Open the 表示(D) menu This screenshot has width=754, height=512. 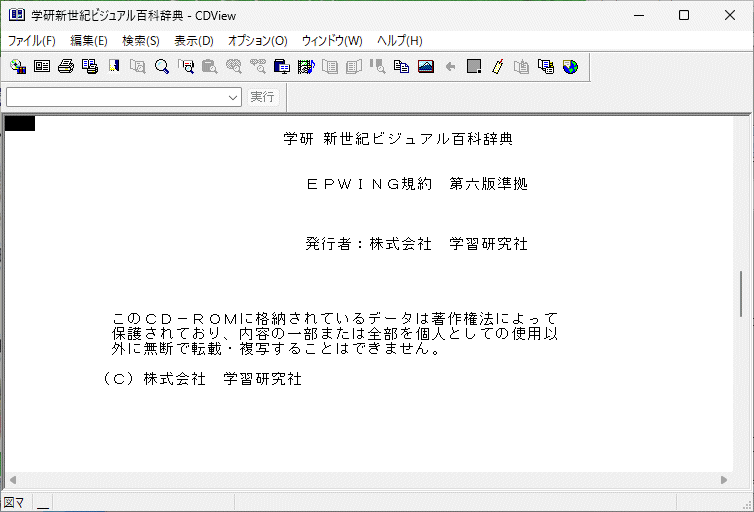coord(194,41)
